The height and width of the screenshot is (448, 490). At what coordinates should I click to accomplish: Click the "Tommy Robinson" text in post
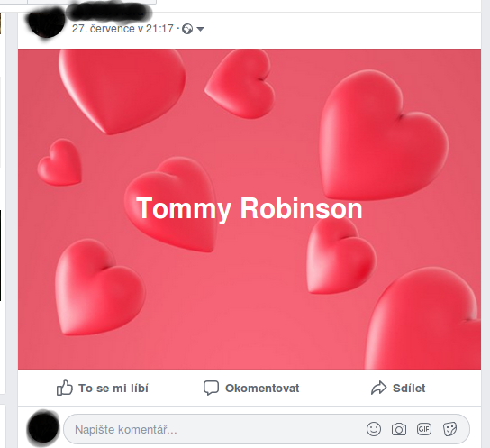(x=250, y=208)
